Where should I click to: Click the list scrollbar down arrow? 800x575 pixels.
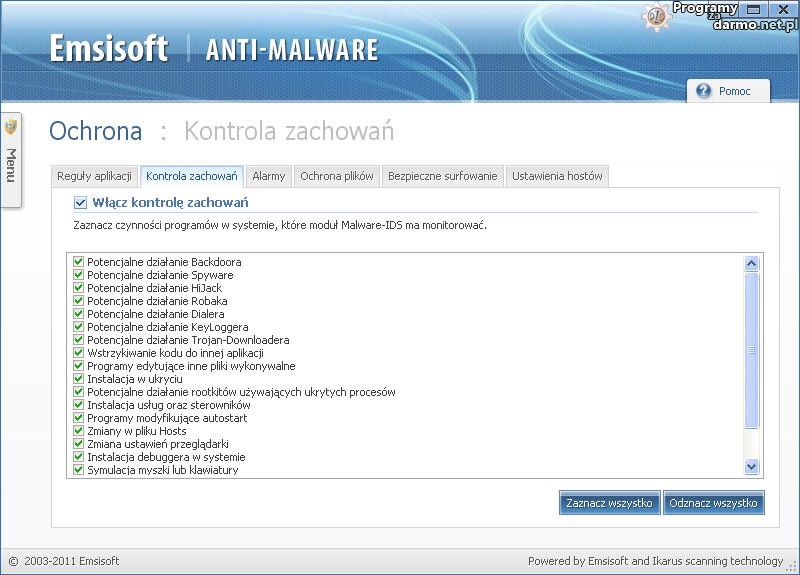(x=752, y=466)
